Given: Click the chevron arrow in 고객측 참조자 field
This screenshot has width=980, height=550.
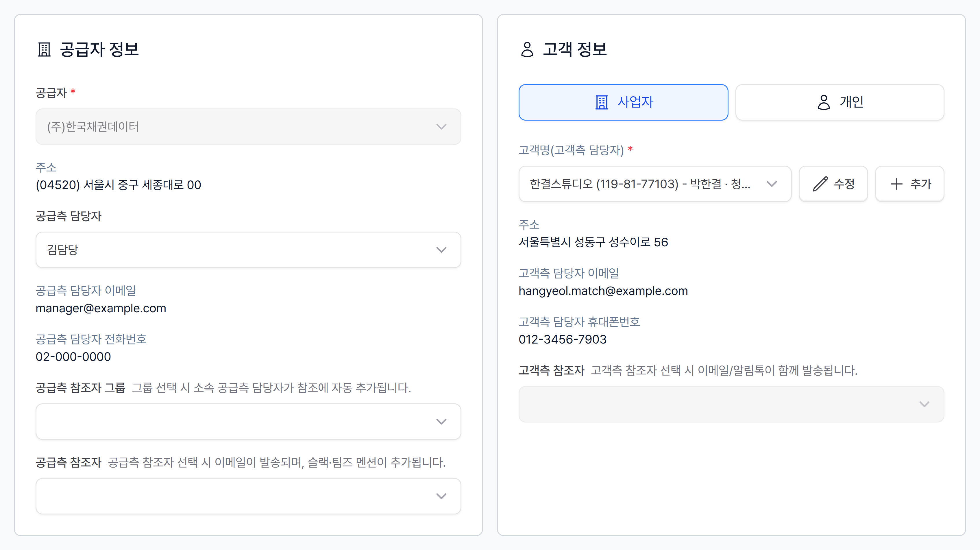Looking at the screenshot, I should pyautogui.click(x=924, y=404).
